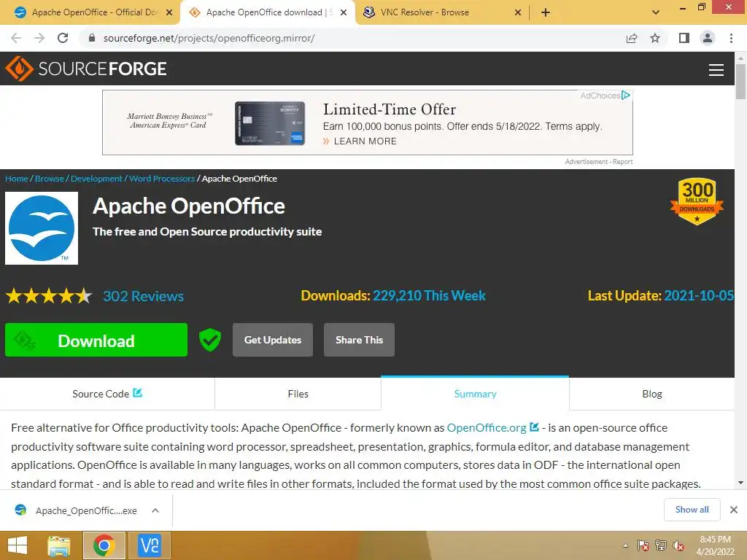Click the taskbar clock and date
747x560 pixels.
pyautogui.click(x=715, y=545)
